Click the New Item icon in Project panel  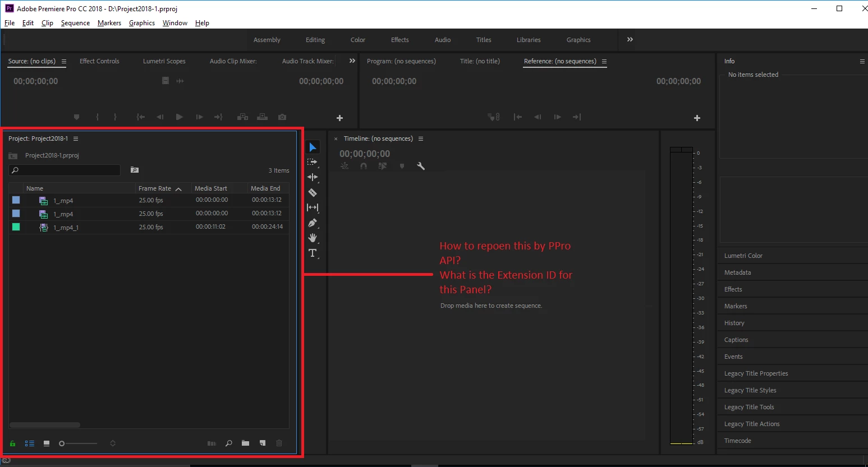coord(262,443)
